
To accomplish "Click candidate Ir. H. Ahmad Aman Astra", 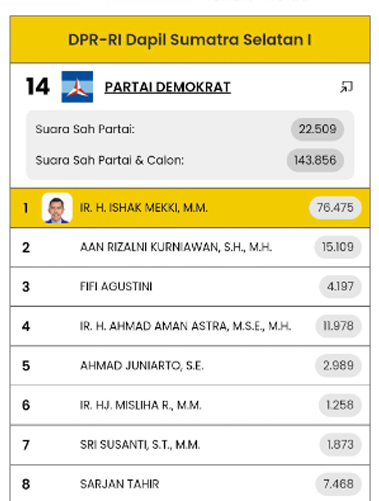I will pos(190,326).
